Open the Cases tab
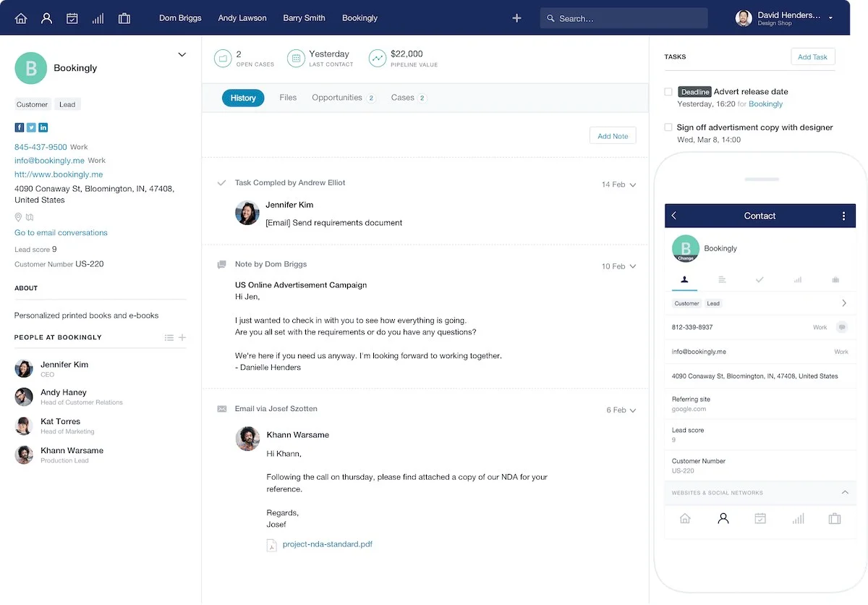 click(403, 97)
